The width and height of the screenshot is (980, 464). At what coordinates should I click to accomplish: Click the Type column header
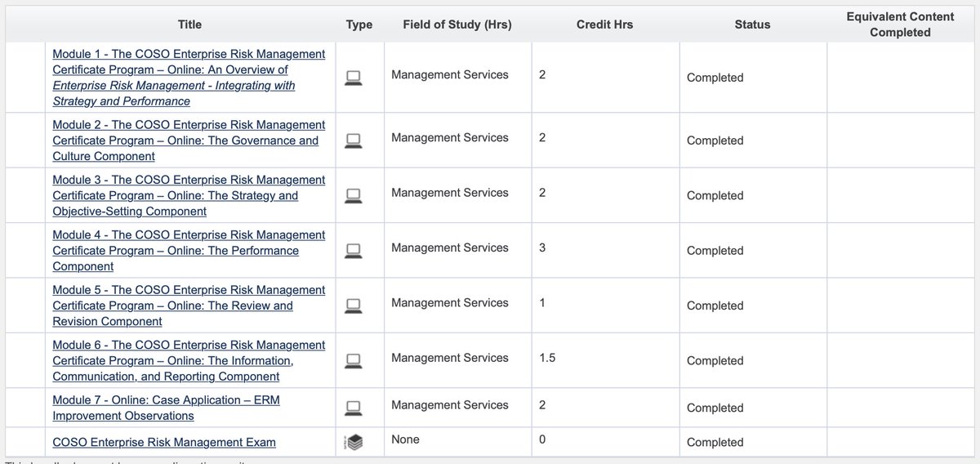359,25
